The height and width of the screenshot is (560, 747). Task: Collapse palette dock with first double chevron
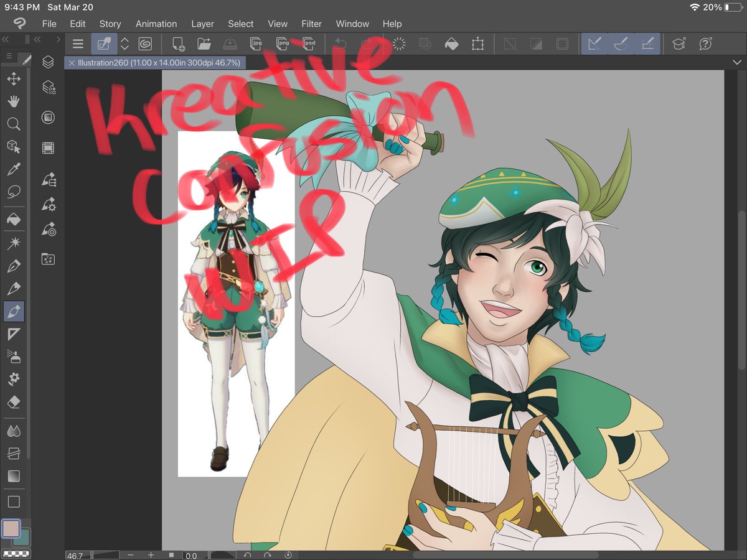click(x=6, y=39)
